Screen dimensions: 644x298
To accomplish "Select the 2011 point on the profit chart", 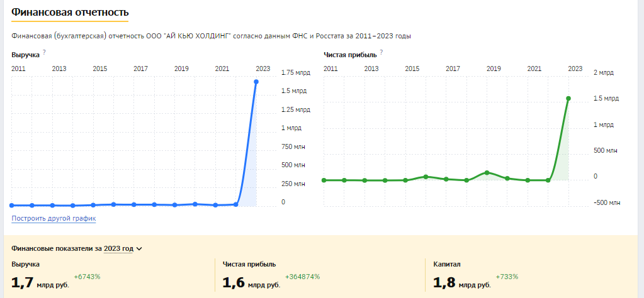I will click(x=324, y=180).
